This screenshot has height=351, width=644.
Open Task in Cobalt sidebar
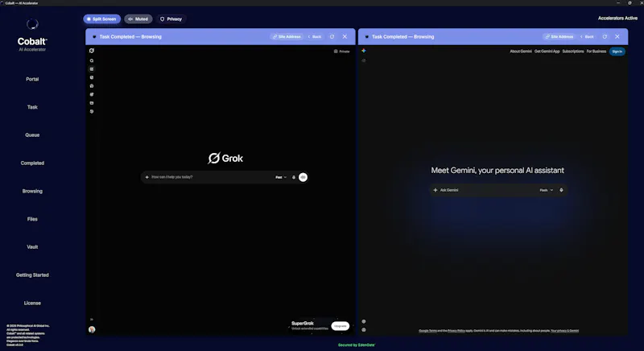pos(32,107)
